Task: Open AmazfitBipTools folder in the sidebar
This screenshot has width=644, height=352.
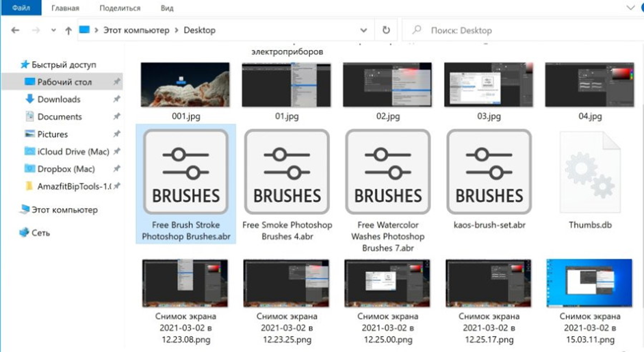Action: [x=74, y=186]
